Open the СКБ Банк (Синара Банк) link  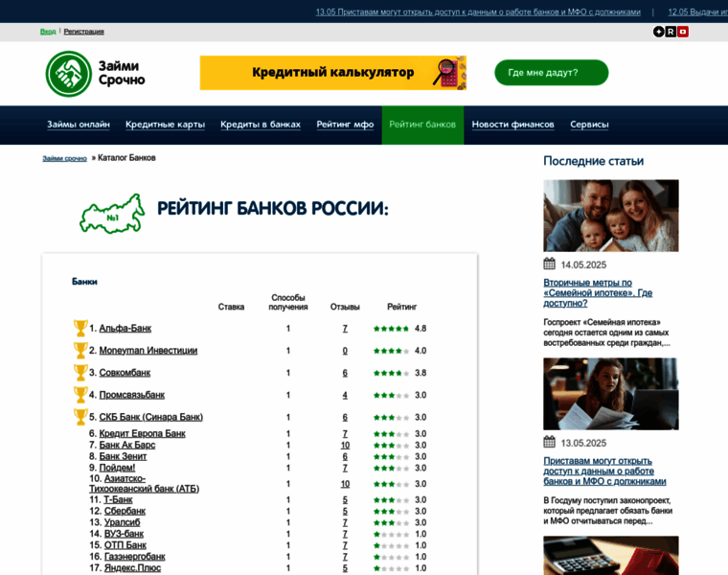[151, 417]
